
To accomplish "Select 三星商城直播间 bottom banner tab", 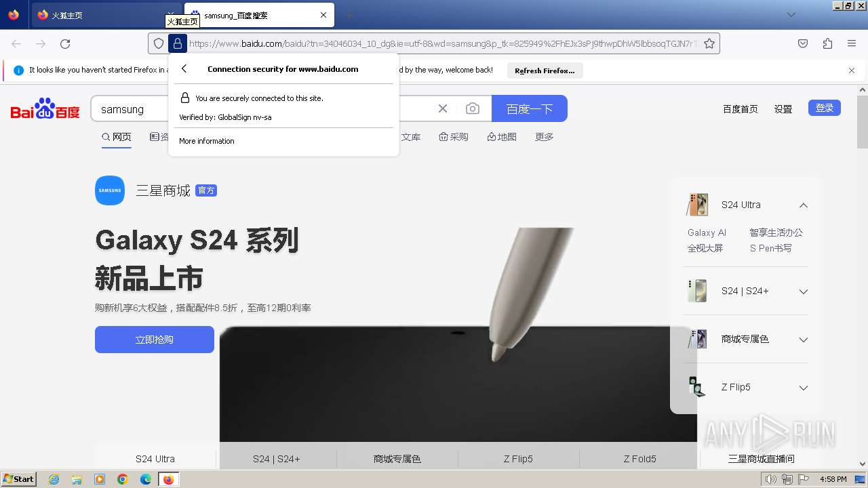I will click(x=761, y=459).
